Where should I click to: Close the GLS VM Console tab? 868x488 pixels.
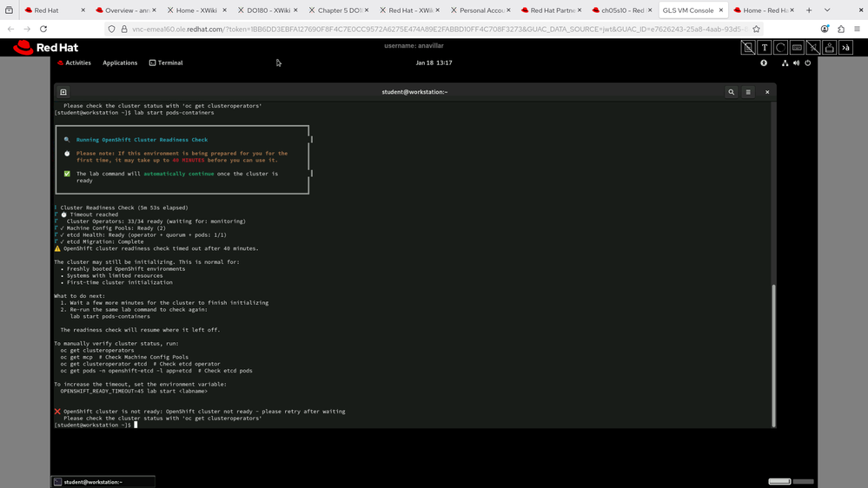point(721,10)
